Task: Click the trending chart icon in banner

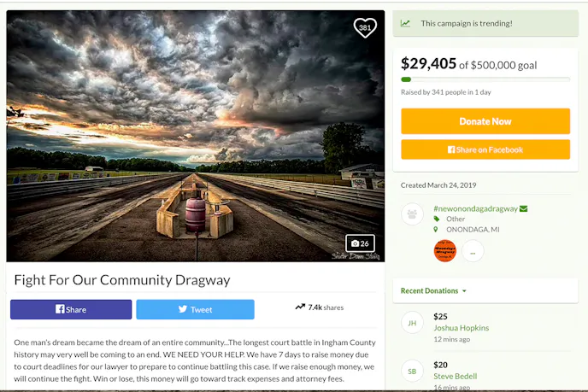Action: coord(405,24)
